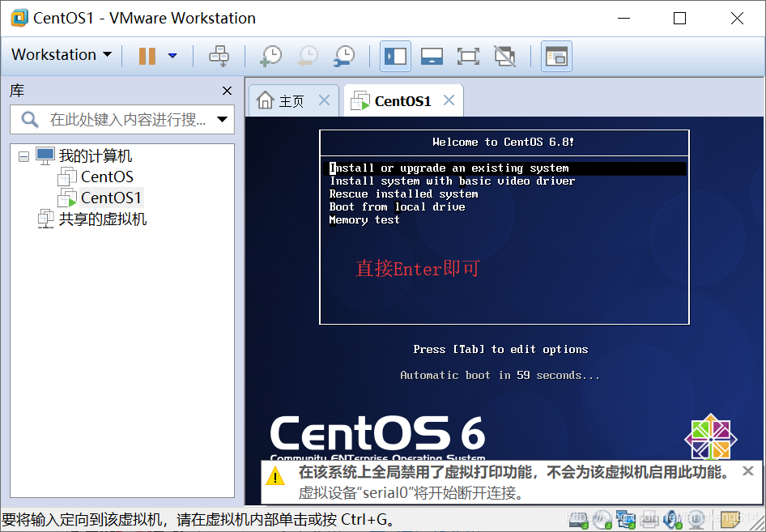Click the network adapter status icon

(x=626, y=521)
